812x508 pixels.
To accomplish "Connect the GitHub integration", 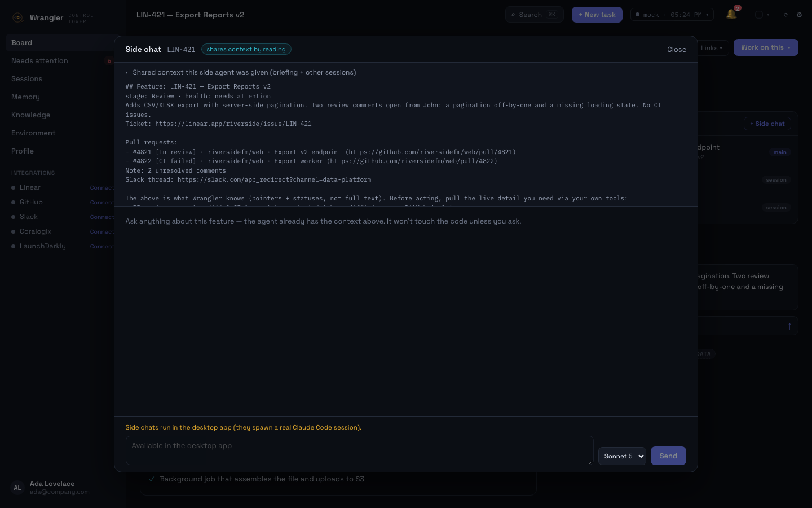I will (x=102, y=202).
